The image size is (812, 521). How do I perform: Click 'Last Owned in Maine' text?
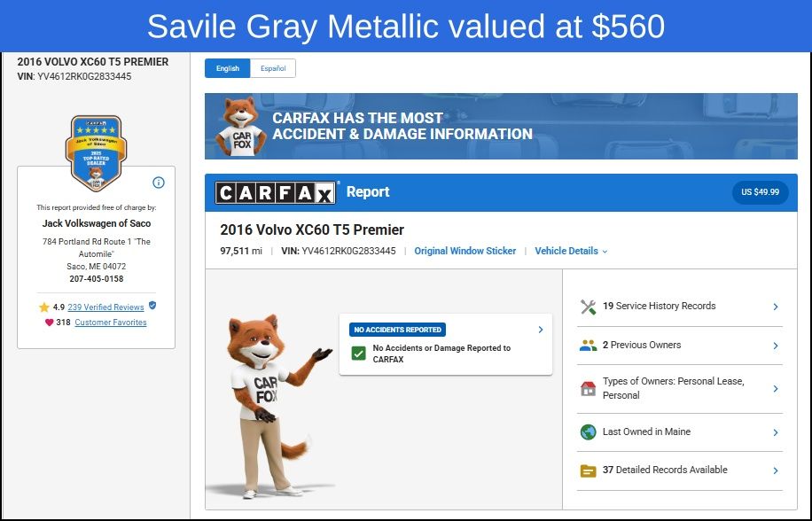pyautogui.click(x=646, y=432)
